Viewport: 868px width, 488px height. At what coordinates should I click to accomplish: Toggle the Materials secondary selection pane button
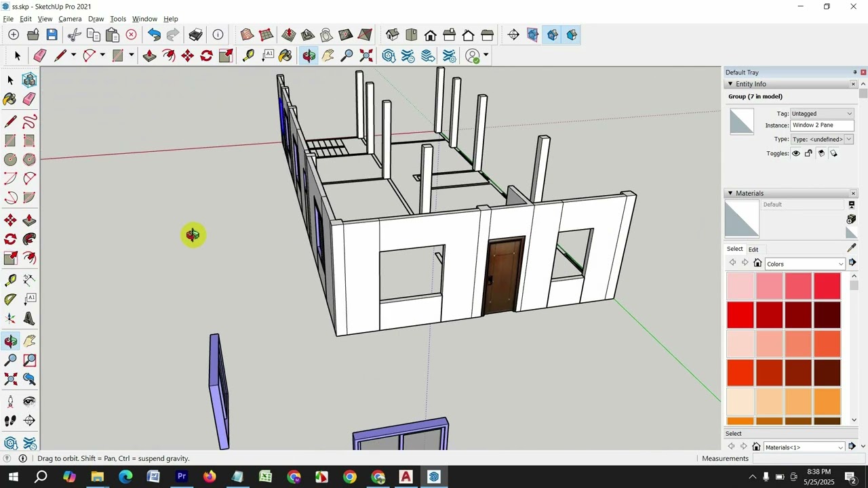pyautogui.click(x=852, y=205)
